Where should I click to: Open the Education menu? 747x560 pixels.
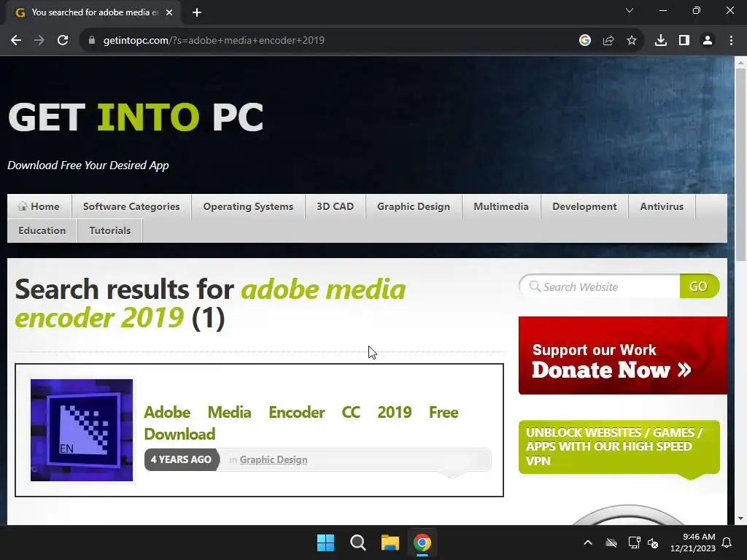coord(42,230)
